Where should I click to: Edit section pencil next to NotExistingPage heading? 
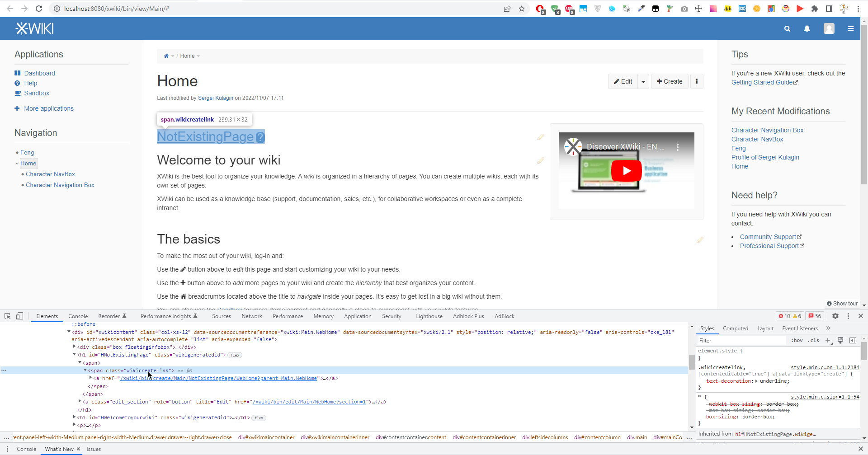tap(541, 137)
